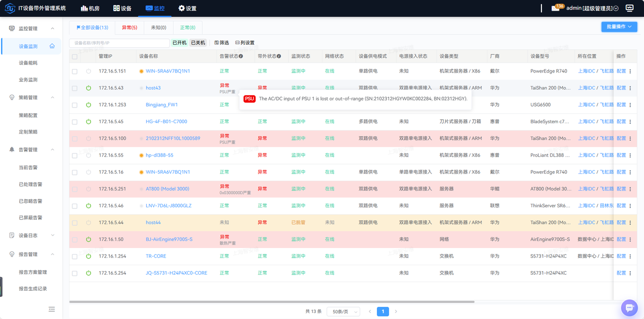Click the horizontal scrollbar under the table
The image size is (644, 319).
[272, 302]
